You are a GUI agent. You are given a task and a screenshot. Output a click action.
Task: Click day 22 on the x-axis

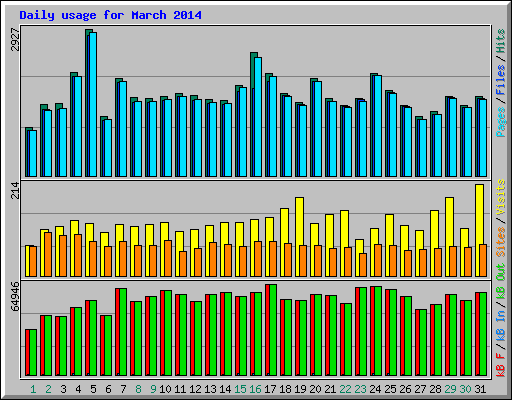(345, 389)
